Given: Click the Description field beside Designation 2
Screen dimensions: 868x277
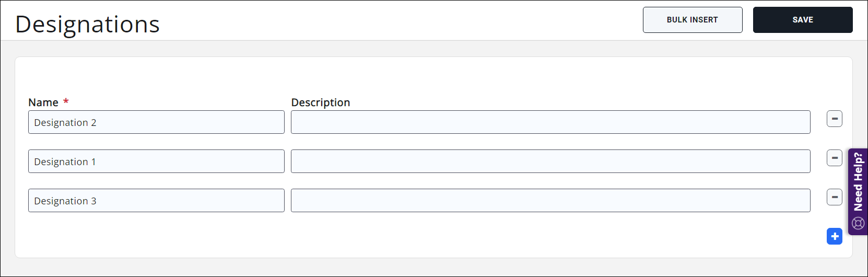Looking at the screenshot, I should [x=550, y=122].
